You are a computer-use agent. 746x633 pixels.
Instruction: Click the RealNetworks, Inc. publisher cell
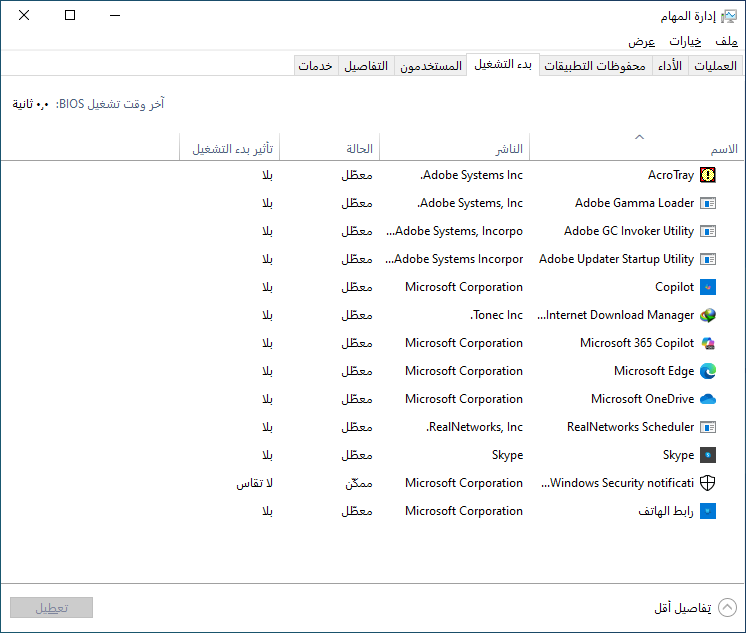point(474,427)
